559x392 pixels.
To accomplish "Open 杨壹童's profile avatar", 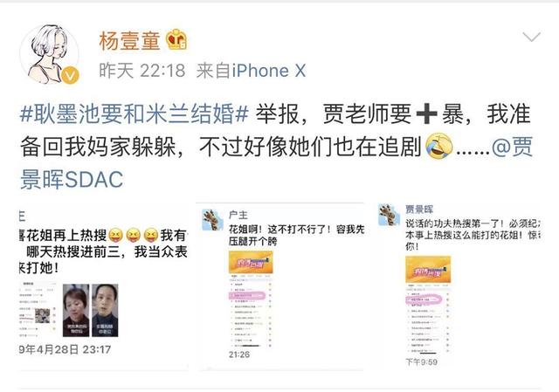I will click(x=50, y=54).
